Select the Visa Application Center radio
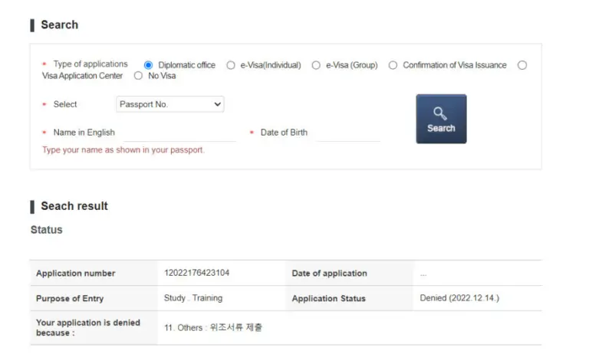The width and height of the screenshot is (589, 364). coord(522,65)
